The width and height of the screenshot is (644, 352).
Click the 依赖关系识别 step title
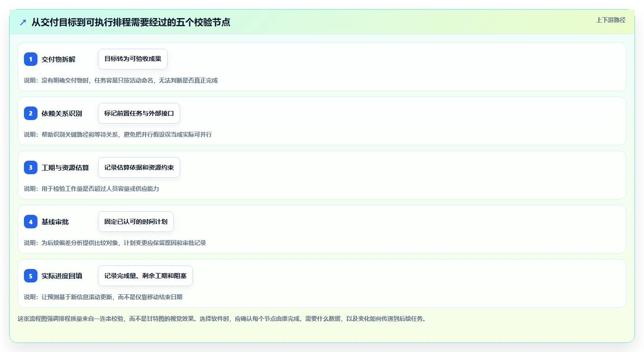62,113
